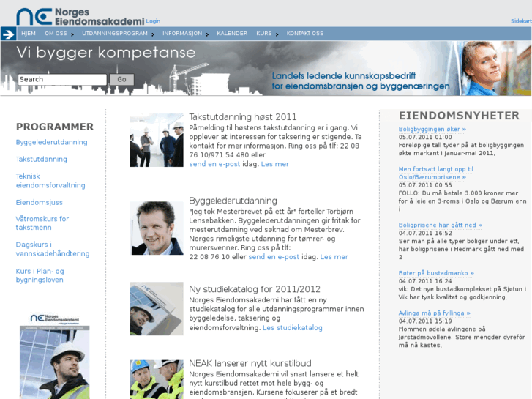Focus the Search input field
The image size is (532, 399).
pos(62,80)
